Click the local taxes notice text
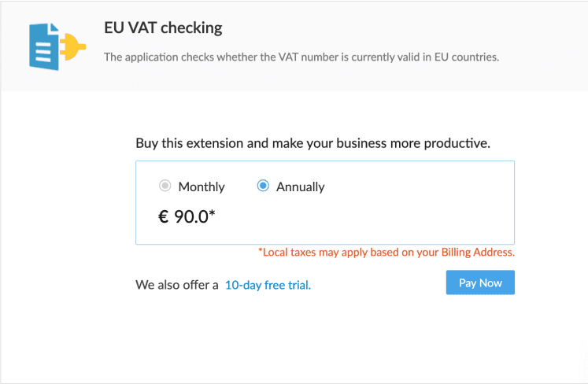 click(386, 253)
